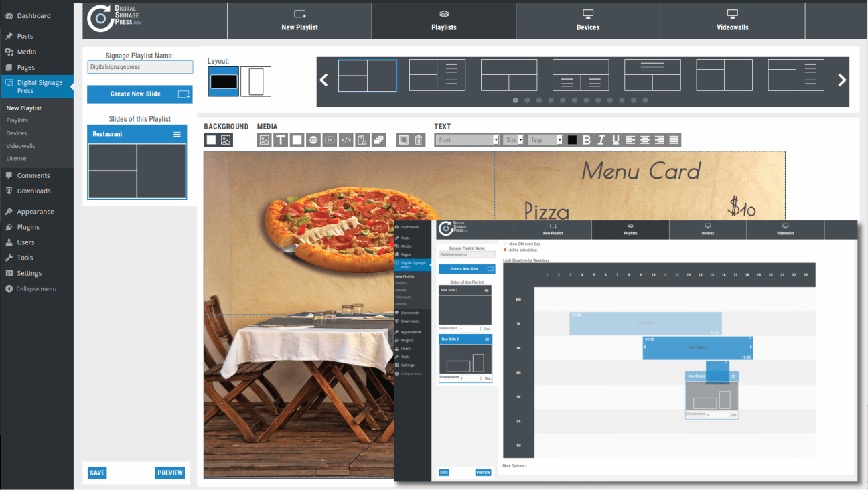
Task: Switch to the Videowalls tab
Action: pos(732,21)
